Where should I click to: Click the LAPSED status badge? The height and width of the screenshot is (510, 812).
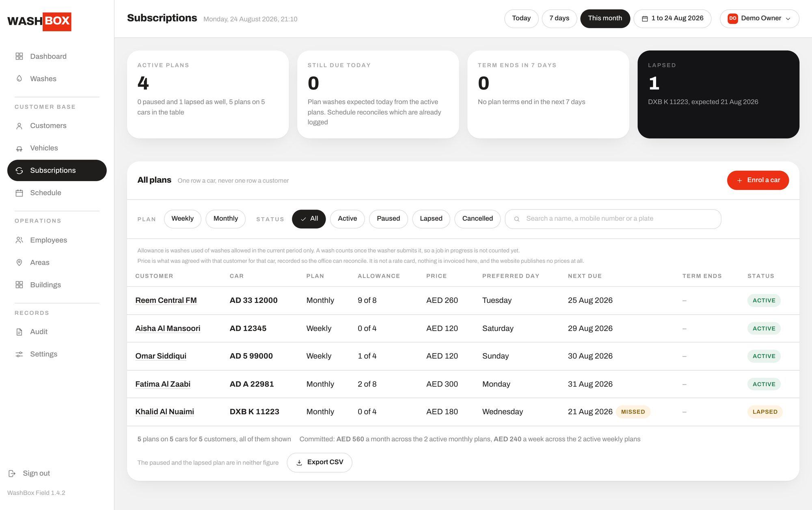click(x=765, y=412)
